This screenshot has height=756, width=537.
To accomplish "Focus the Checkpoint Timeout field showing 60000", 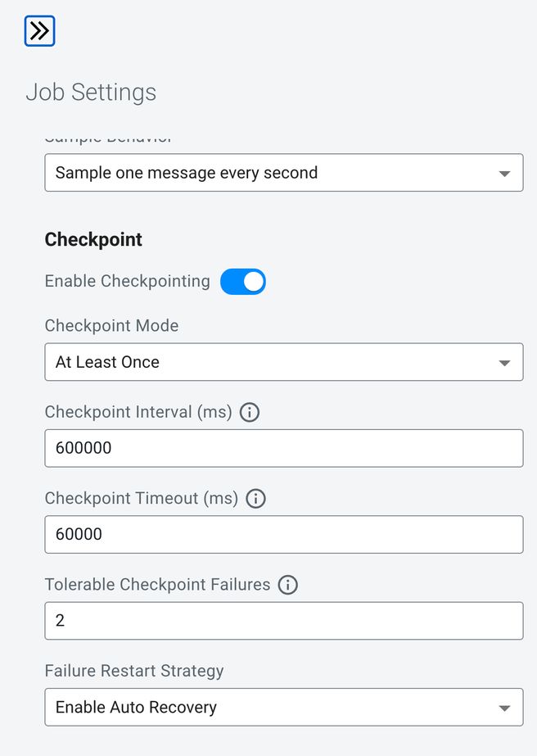I will (284, 535).
